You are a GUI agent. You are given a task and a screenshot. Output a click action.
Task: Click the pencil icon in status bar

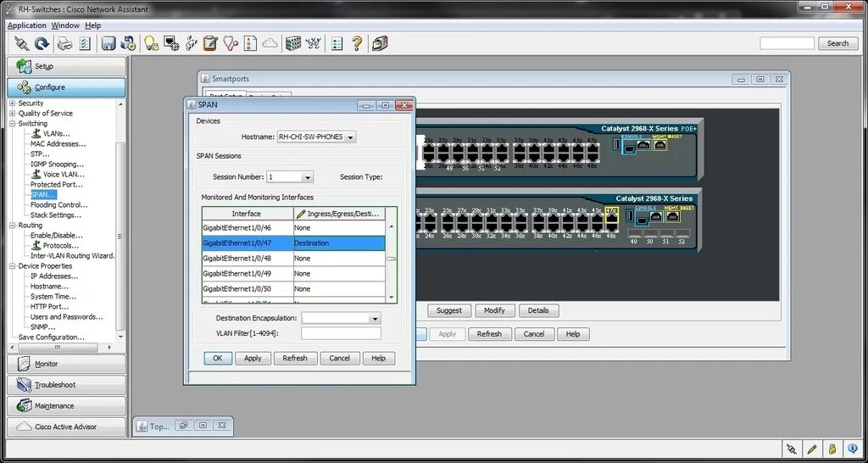811,449
